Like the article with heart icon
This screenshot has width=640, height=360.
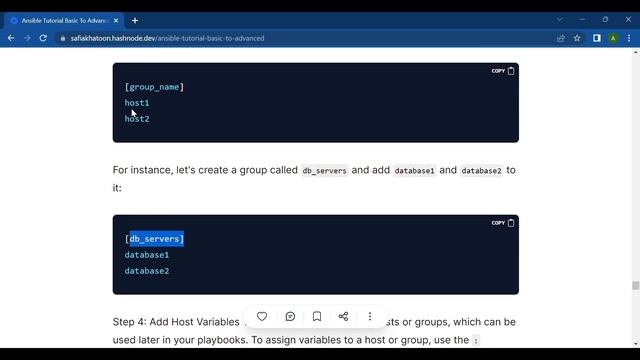[262, 316]
